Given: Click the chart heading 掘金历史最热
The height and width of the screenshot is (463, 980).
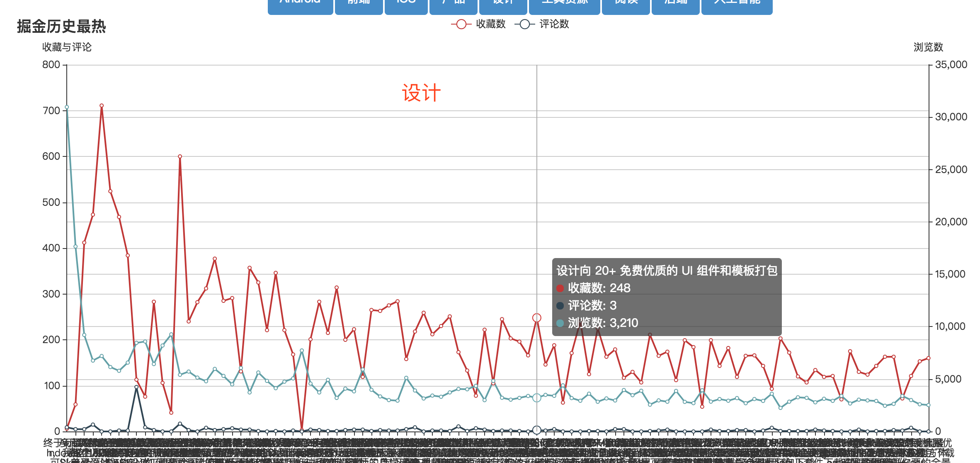Looking at the screenshot, I should pos(61,27).
